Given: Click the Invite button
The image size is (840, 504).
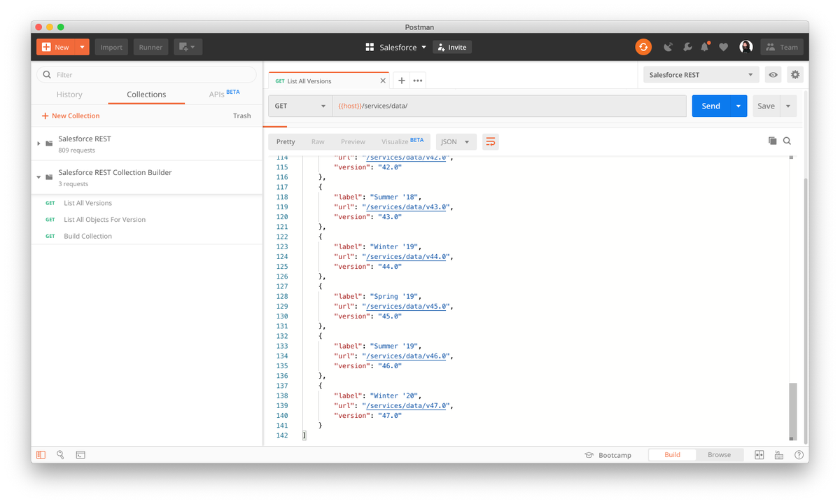Looking at the screenshot, I should [452, 47].
